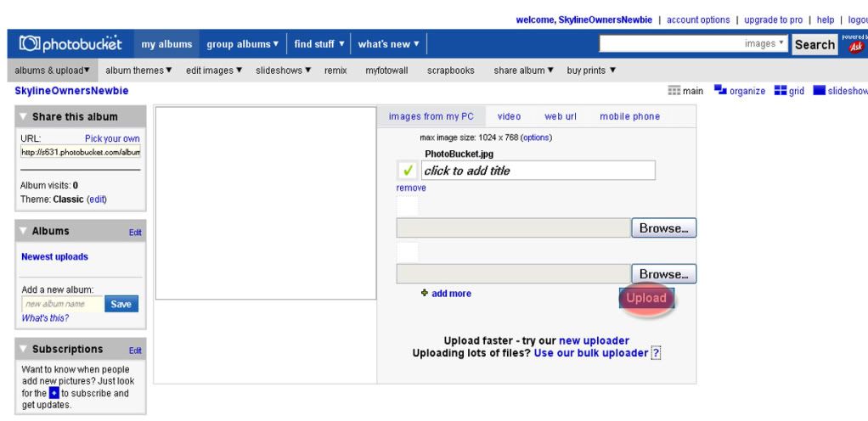The image size is (868, 421).
Task: Click the green checkmark next to PhotoBucket.jpg
Action: tap(408, 171)
